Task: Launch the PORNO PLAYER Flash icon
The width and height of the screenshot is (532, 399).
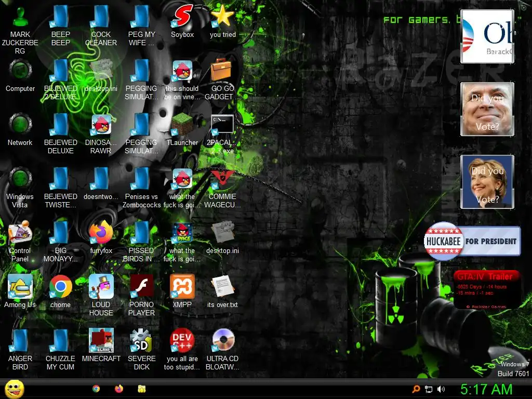Action: coord(141,286)
